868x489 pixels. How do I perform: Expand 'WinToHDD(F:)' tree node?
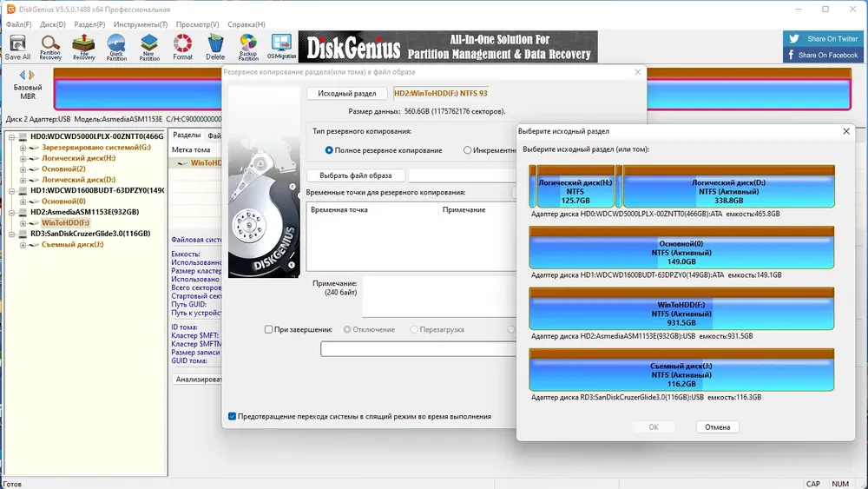23,223
